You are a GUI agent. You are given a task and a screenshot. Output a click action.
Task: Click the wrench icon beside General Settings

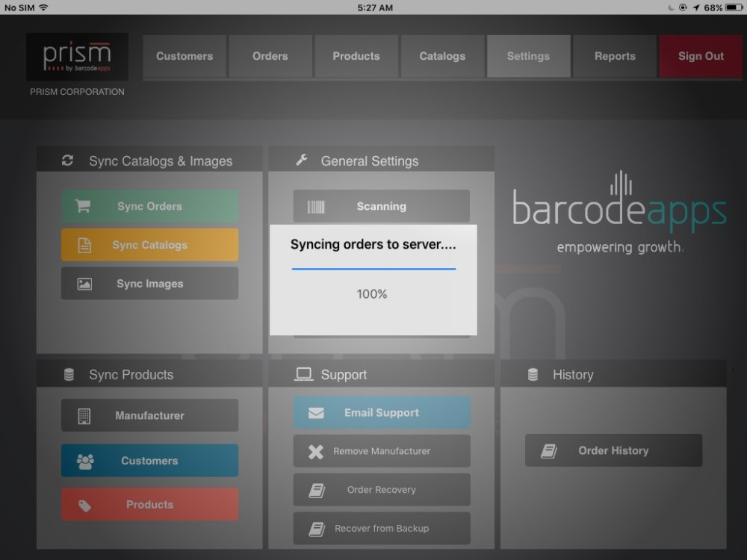(x=302, y=160)
